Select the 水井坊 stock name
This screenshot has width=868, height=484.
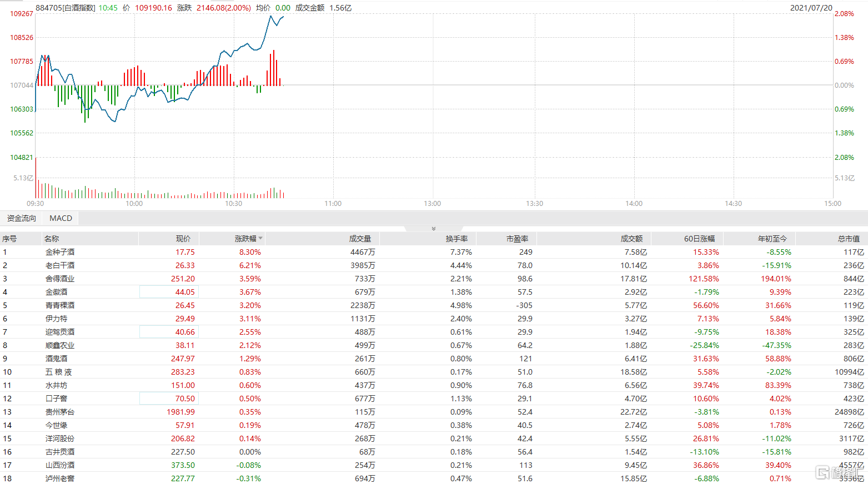56,385
